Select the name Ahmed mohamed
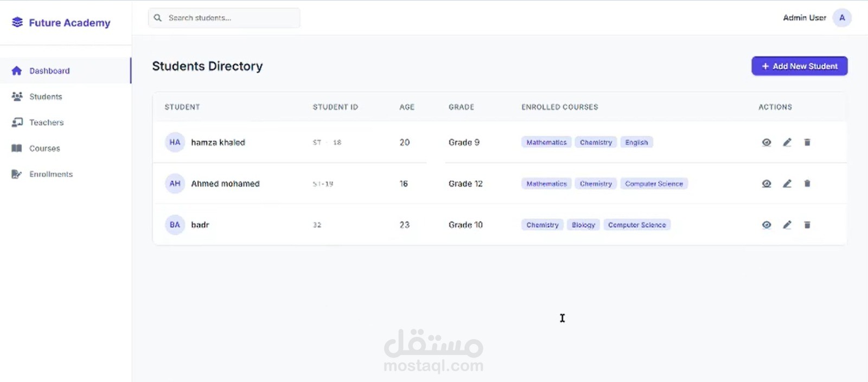 pos(225,183)
